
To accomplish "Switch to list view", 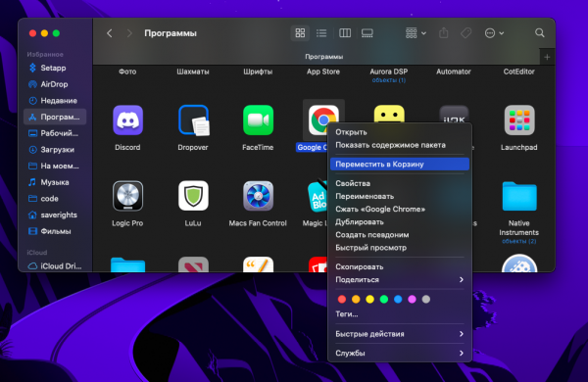I will (321, 33).
